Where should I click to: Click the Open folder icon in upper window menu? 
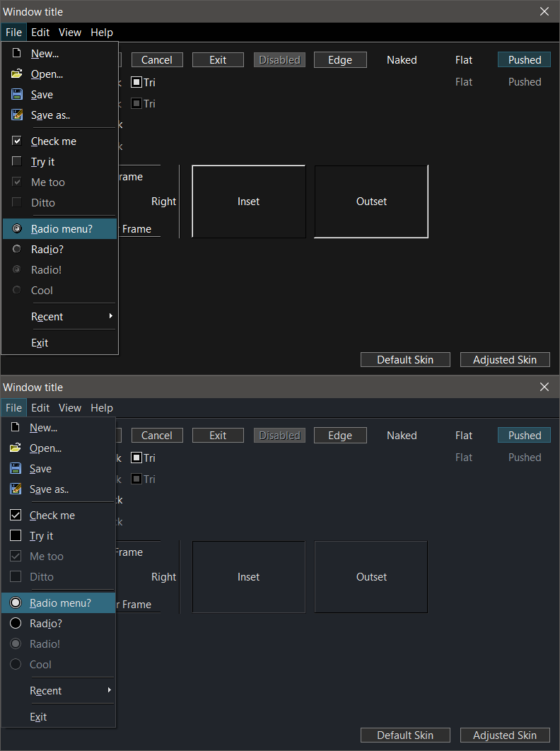(16, 74)
